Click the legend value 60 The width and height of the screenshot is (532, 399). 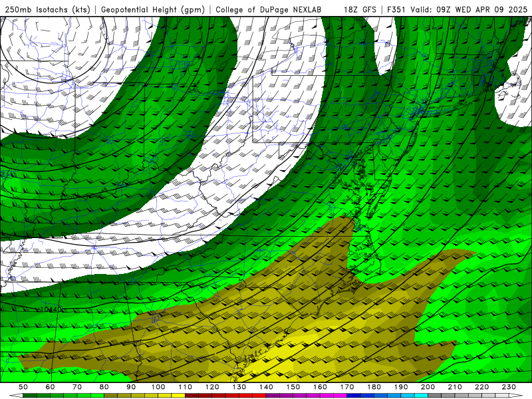[51, 387]
